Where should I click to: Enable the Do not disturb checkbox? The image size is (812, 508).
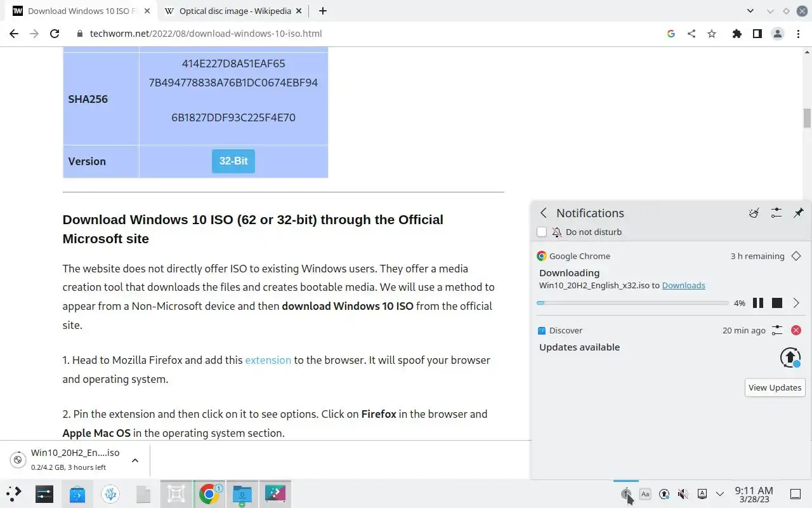point(542,232)
